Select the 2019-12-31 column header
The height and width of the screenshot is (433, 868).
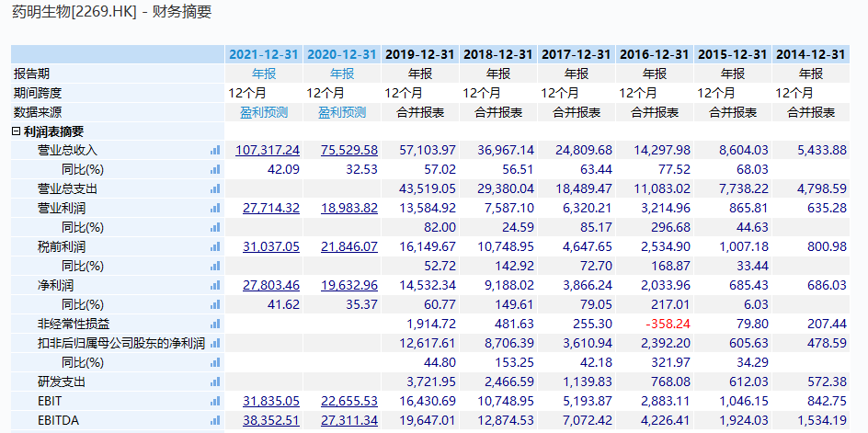(x=420, y=54)
